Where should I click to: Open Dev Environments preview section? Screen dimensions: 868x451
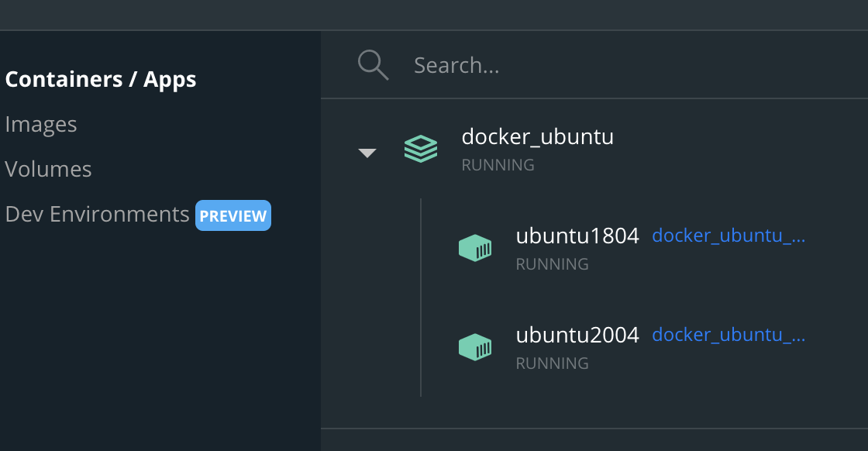[x=97, y=213]
